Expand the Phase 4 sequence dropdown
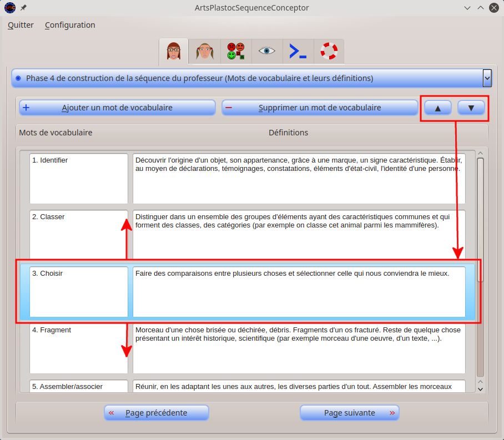The image size is (504, 440). (487, 78)
